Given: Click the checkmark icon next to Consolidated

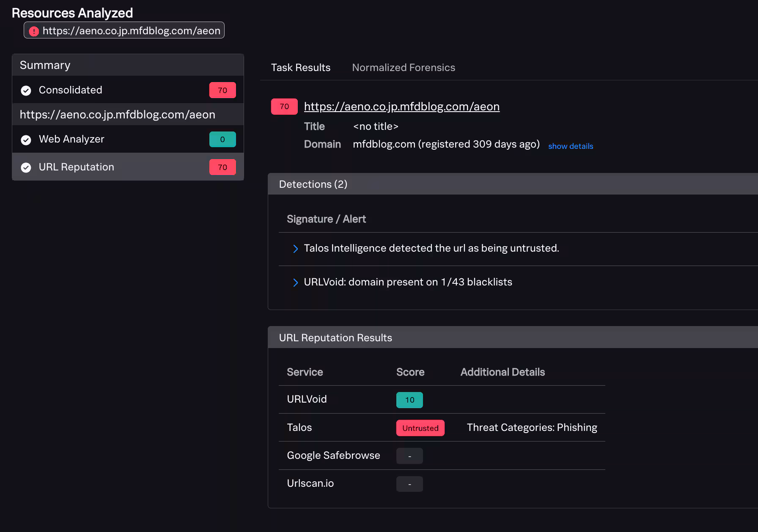Looking at the screenshot, I should [x=26, y=90].
